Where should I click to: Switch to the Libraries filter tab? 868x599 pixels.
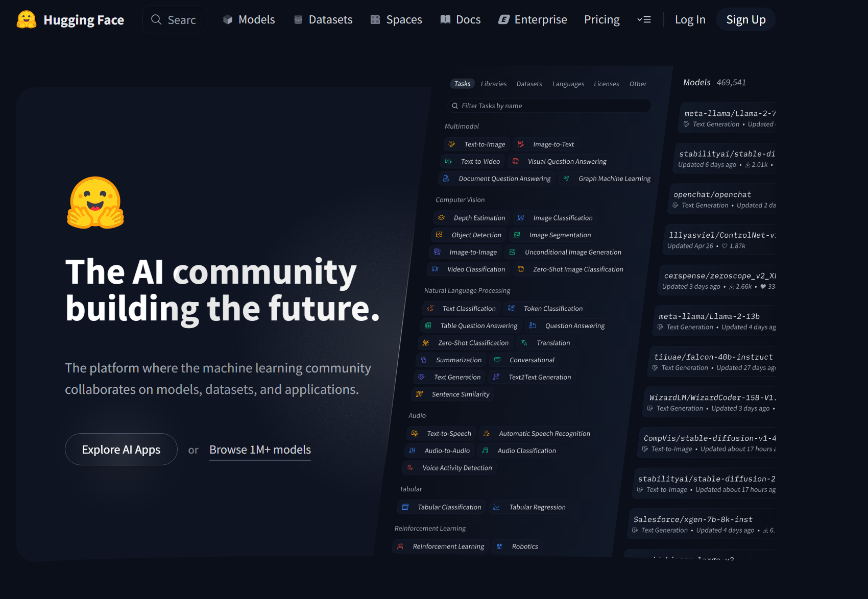(494, 84)
